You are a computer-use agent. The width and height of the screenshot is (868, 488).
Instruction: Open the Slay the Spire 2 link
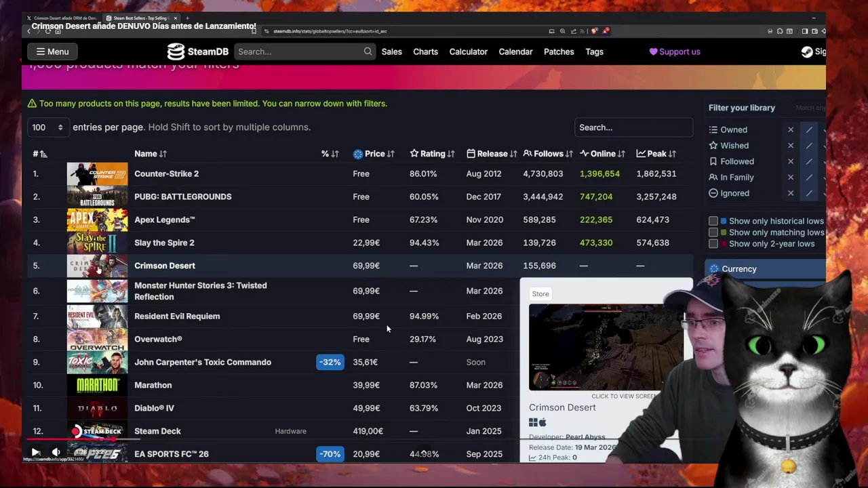164,243
